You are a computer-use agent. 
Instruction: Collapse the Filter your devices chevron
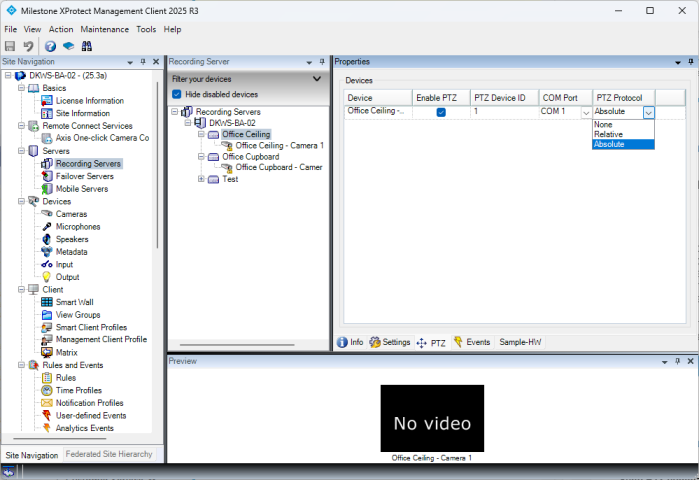point(317,78)
